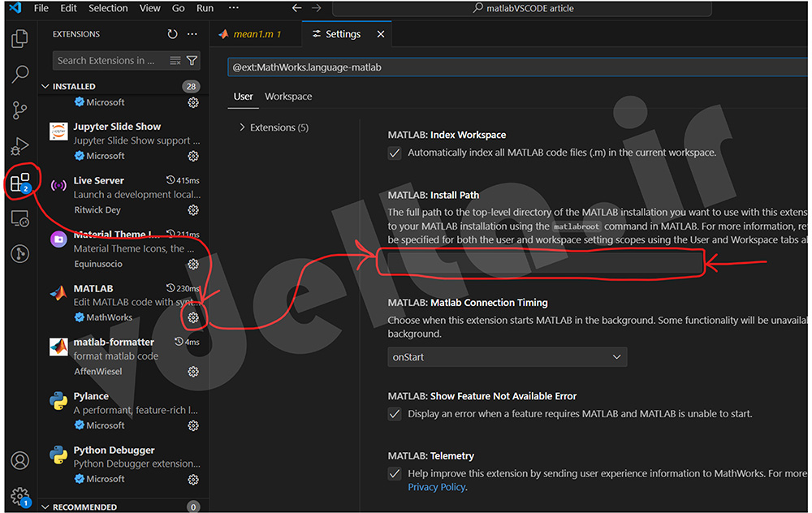
Task: Open the matlab-formatter manage gear
Action: click(193, 371)
